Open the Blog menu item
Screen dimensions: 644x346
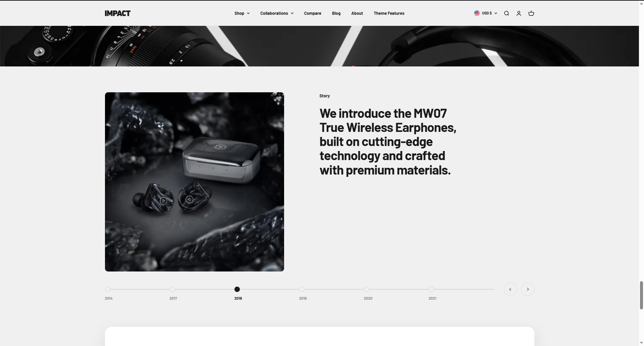[x=336, y=13]
